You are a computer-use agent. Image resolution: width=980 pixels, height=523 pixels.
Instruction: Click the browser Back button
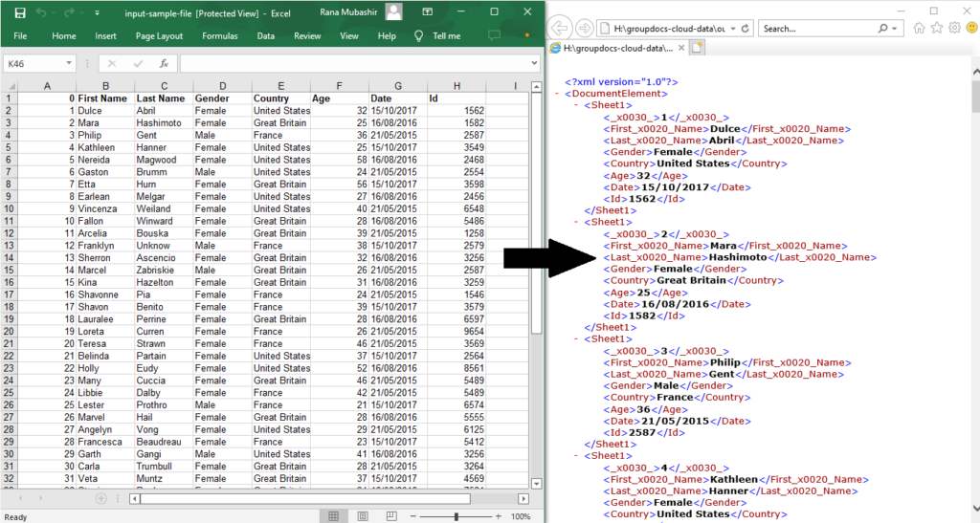click(x=560, y=28)
